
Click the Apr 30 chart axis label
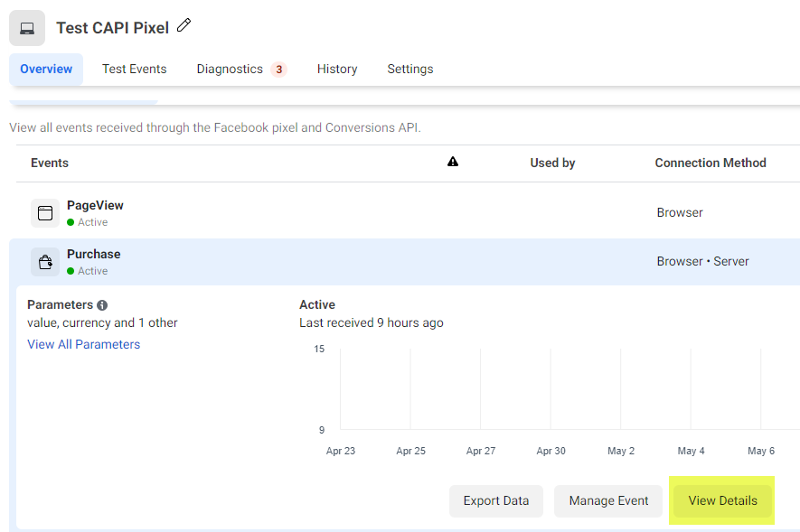coord(551,451)
